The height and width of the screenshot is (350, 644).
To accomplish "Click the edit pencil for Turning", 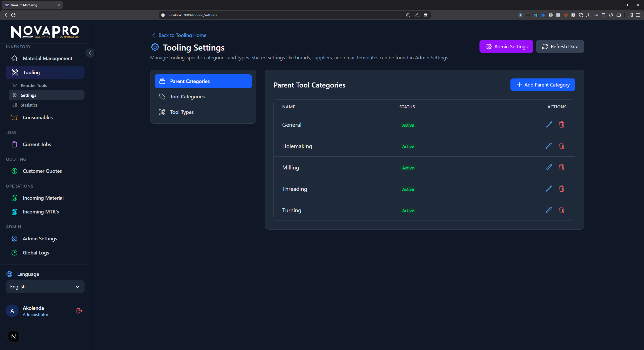I will (549, 210).
